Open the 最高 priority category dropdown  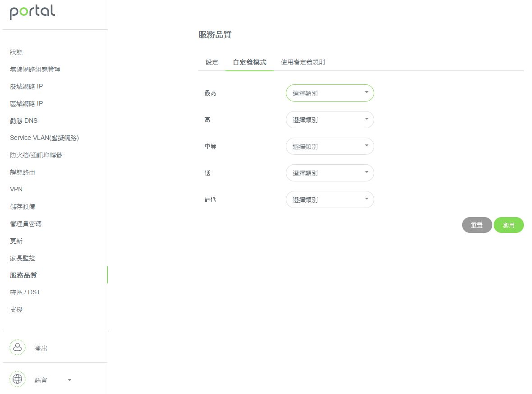coord(330,93)
